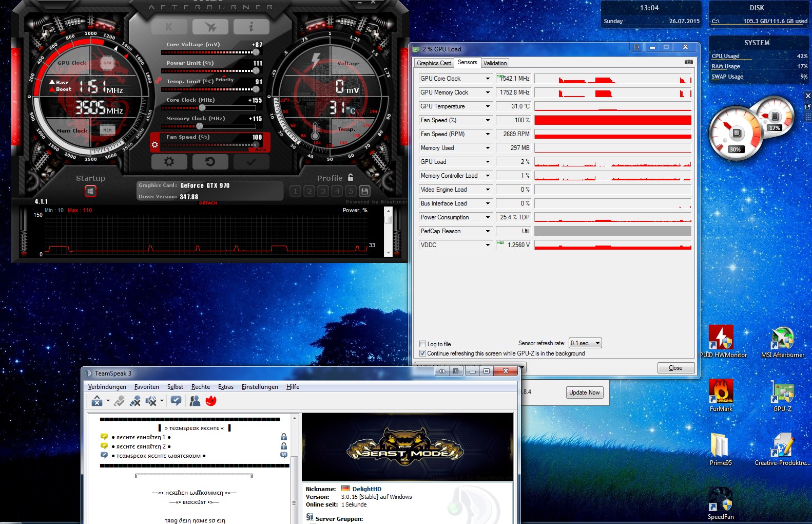Open the Memory Used sensor dropdown

point(488,148)
